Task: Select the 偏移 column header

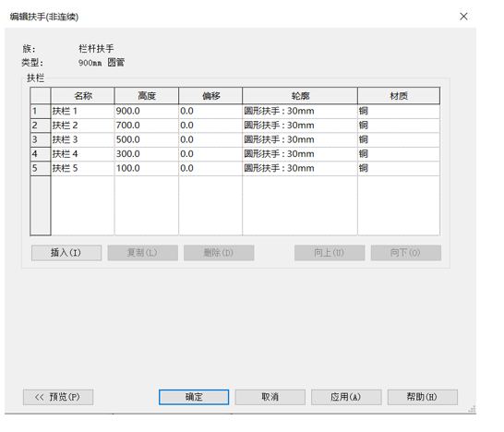Action: pyautogui.click(x=210, y=96)
